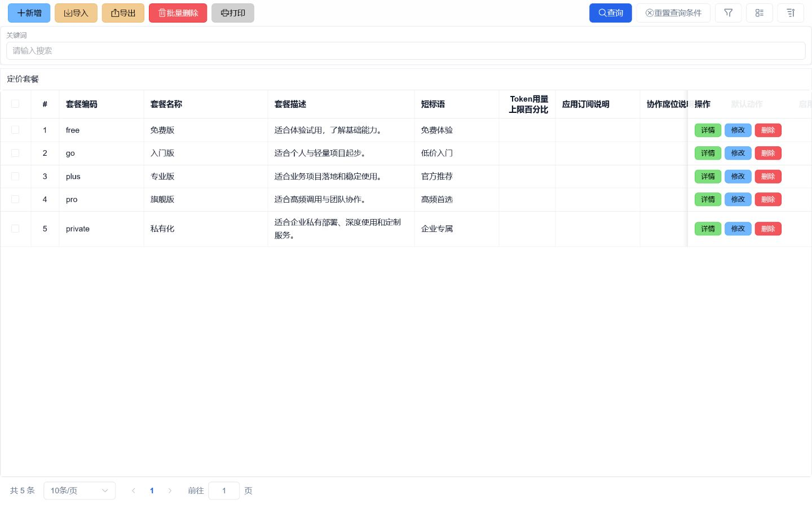Viewport: 812px width, 508px height.
Task: Print the table with 打印
Action: click(x=233, y=13)
